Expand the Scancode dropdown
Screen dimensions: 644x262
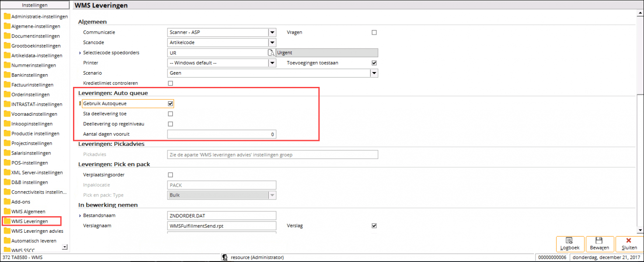click(272, 43)
